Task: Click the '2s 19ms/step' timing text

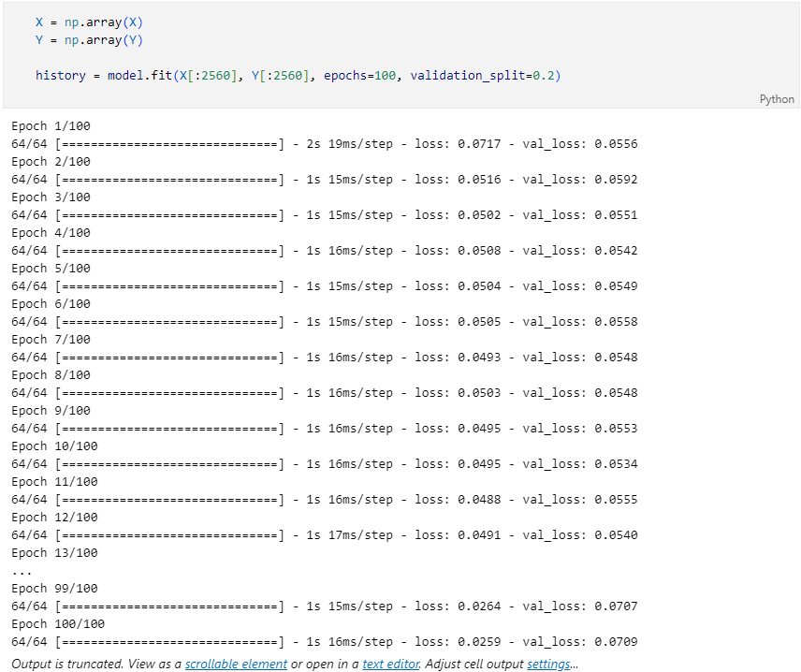Action: pyautogui.click(x=350, y=143)
